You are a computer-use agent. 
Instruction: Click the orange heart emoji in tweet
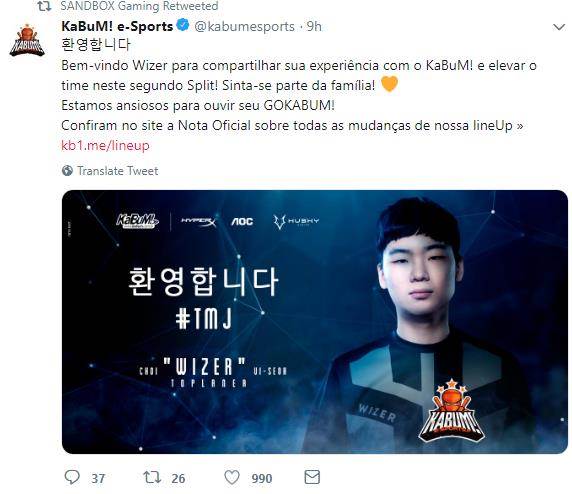(389, 84)
